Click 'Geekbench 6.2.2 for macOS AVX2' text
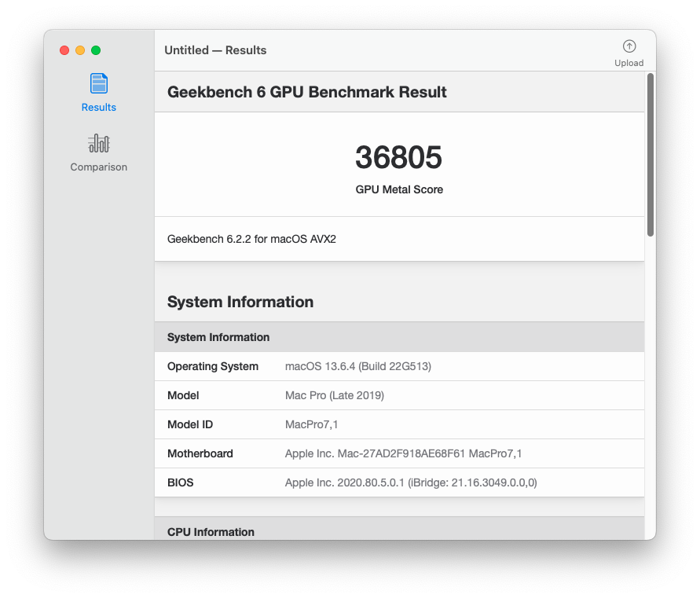Viewport: 700px width, 598px height. coord(251,239)
